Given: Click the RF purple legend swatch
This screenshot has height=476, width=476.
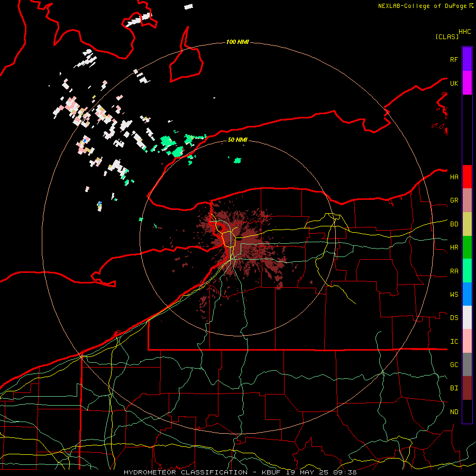Looking at the screenshot, I should pyautogui.click(x=467, y=59).
